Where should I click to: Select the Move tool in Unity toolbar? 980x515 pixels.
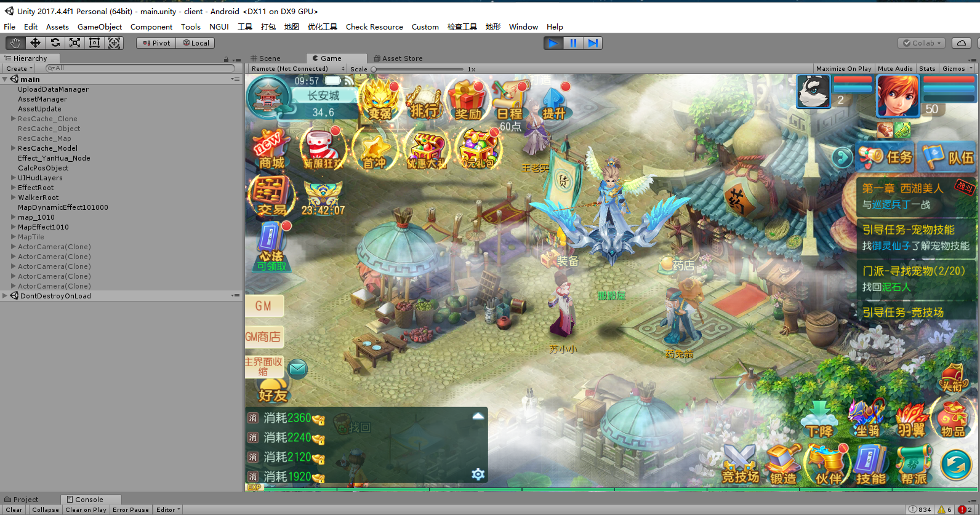pos(35,42)
